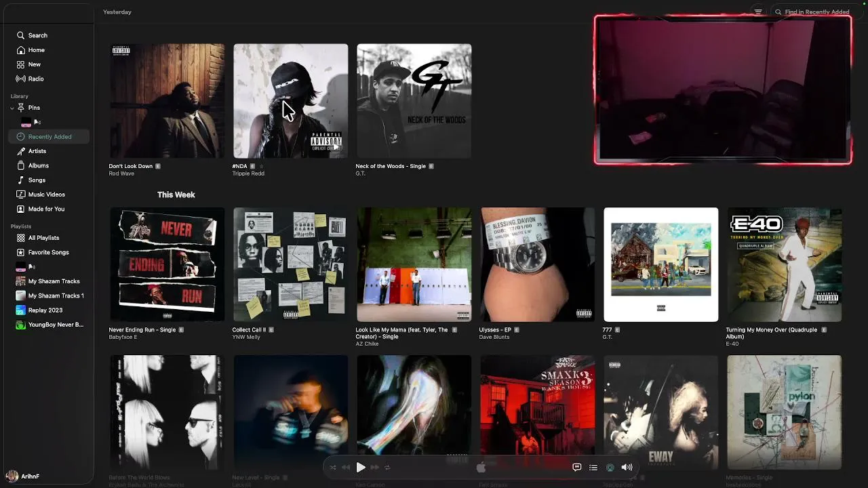
Task: Open the ArihnF account profile
Action: tap(22, 476)
